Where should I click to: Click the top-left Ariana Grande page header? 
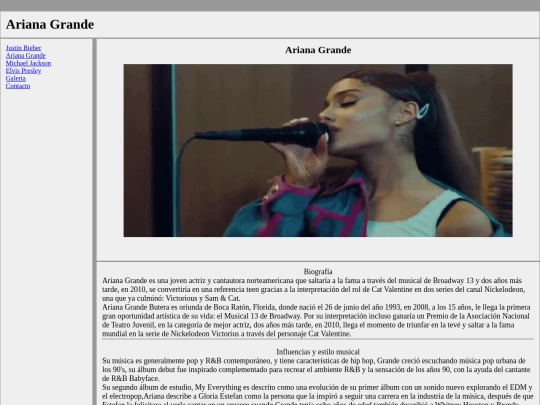[50, 24]
